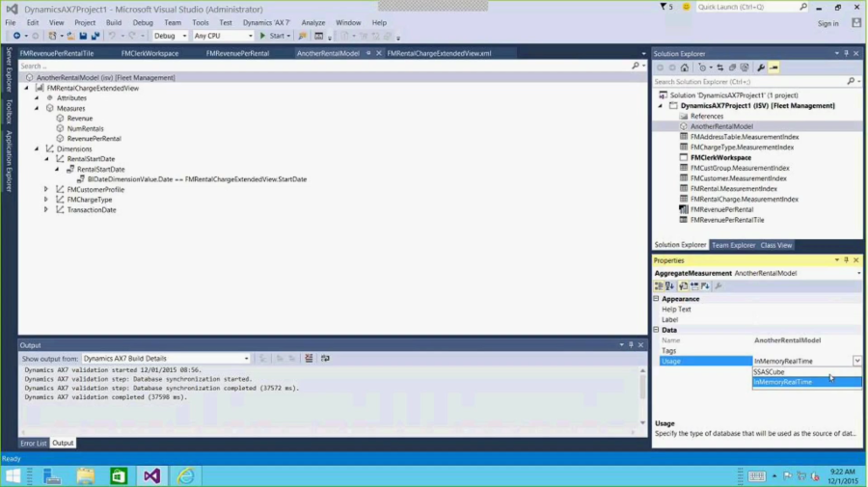868x487 pixels.
Task: Open the wrench Properties icon in Solution Explorer
Action: [761, 68]
